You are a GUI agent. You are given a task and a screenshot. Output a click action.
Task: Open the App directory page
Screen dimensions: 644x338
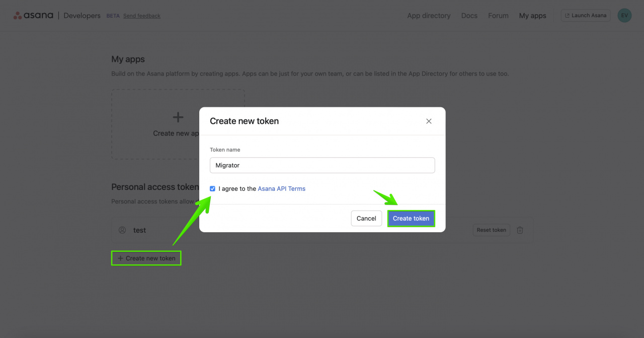[429, 16]
